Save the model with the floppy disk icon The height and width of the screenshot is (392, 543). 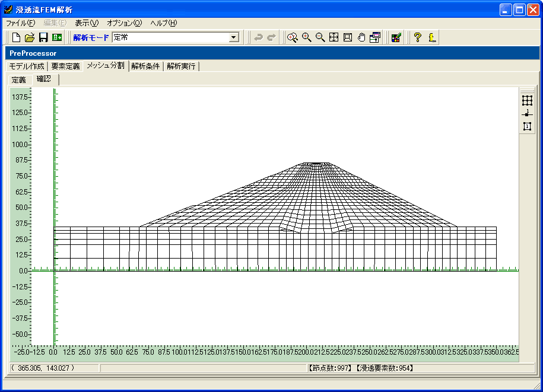pyautogui.click(x=43, y=37)
